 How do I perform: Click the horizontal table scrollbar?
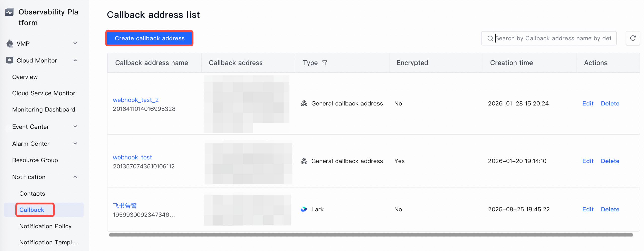pos(371,235)
